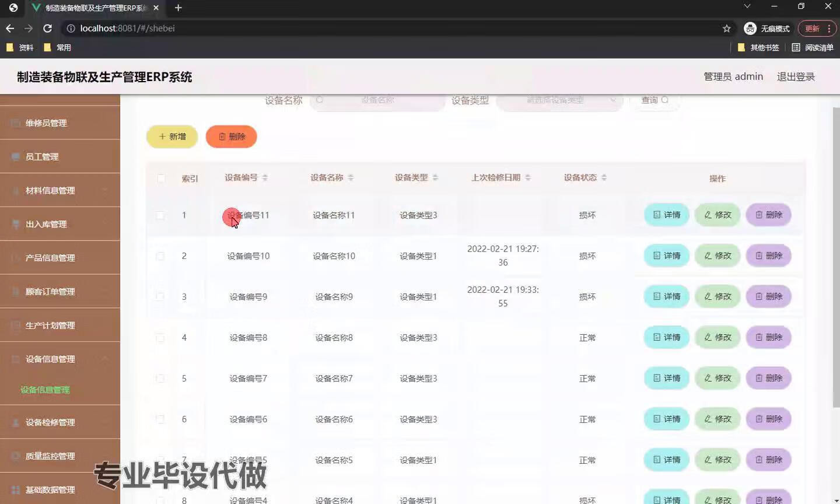This screenshot has width=840, height=504.
Task: Open the tab search dropdown arrow
Action: (747, 6)
